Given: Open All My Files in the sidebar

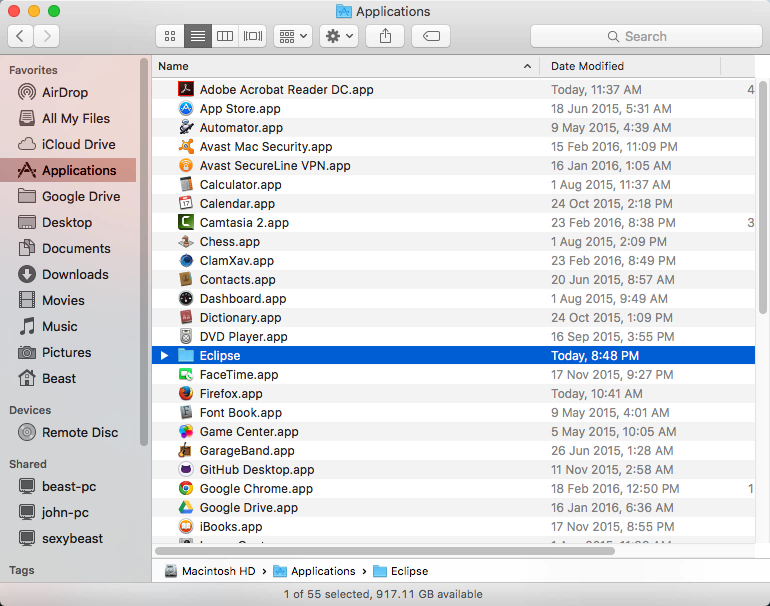Looking at the screenshot, I should click(x=68, y=118).
